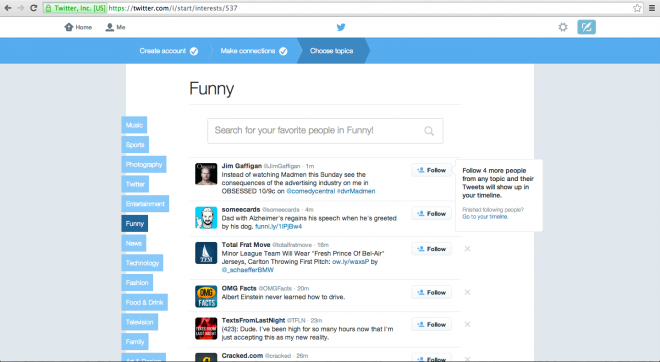Dismiss the OMG Facts suggestion

[x=467, y=292]
